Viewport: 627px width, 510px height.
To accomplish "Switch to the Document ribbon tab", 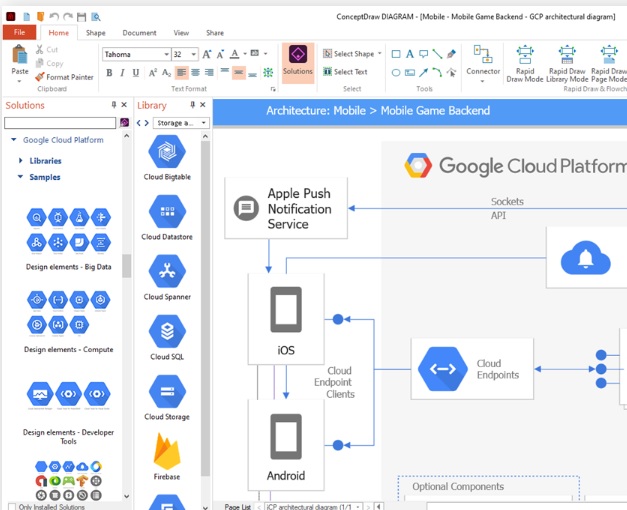I will 139,33.
